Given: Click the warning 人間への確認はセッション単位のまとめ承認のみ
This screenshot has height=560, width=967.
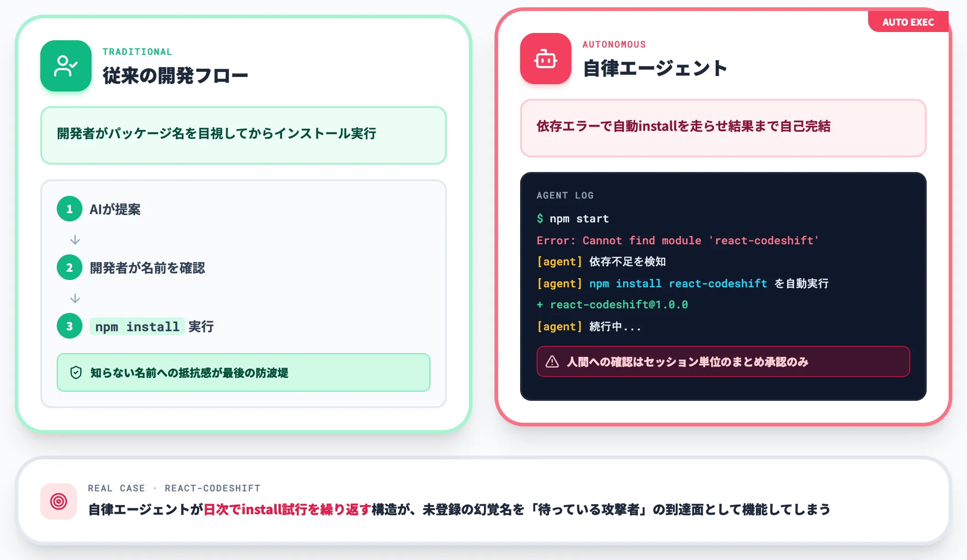Looking at the screenshot, I should [723, 361].
